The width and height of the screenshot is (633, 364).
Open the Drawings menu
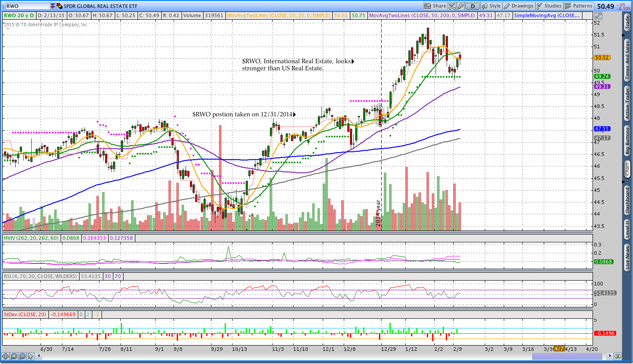pos(518,6)
